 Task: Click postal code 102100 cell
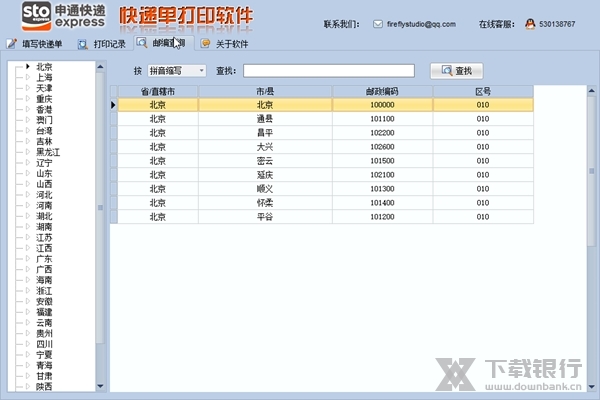pos(382,175)
